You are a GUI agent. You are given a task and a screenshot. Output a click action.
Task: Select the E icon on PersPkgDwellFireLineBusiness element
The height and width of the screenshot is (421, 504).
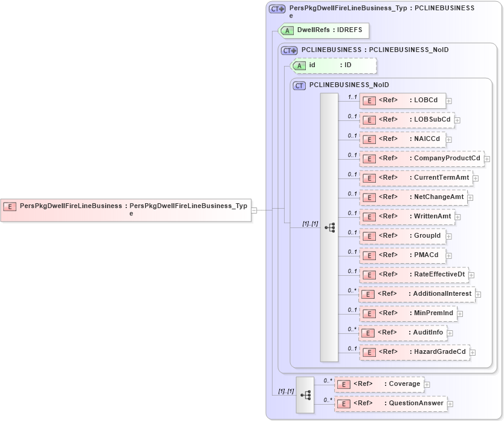tap(10, 206)
